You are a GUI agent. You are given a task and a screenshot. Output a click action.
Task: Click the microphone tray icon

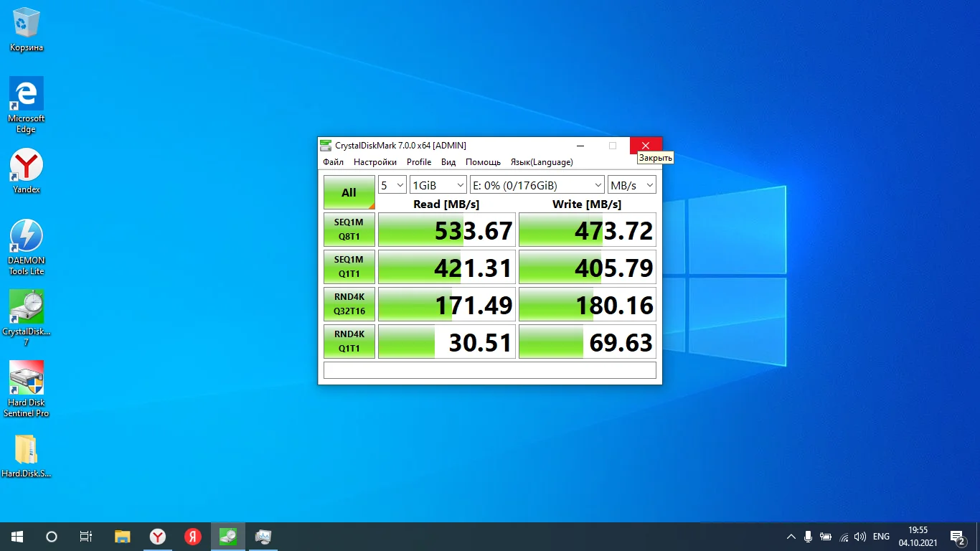pos(808,537)
